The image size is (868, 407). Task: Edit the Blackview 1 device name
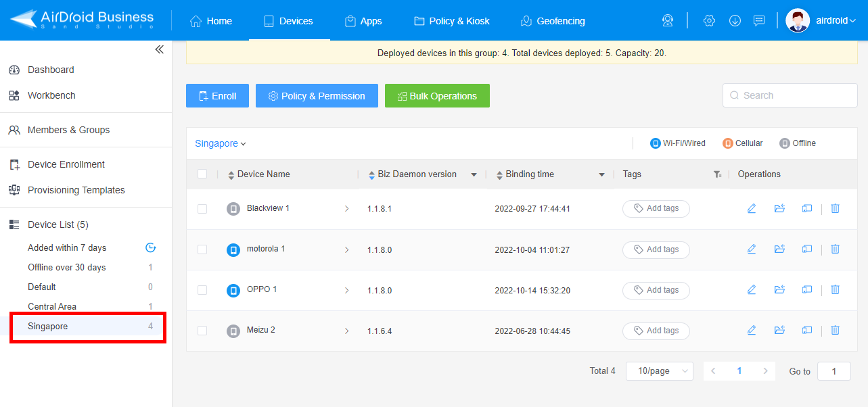pyautogui.click(x=752, y=208)
